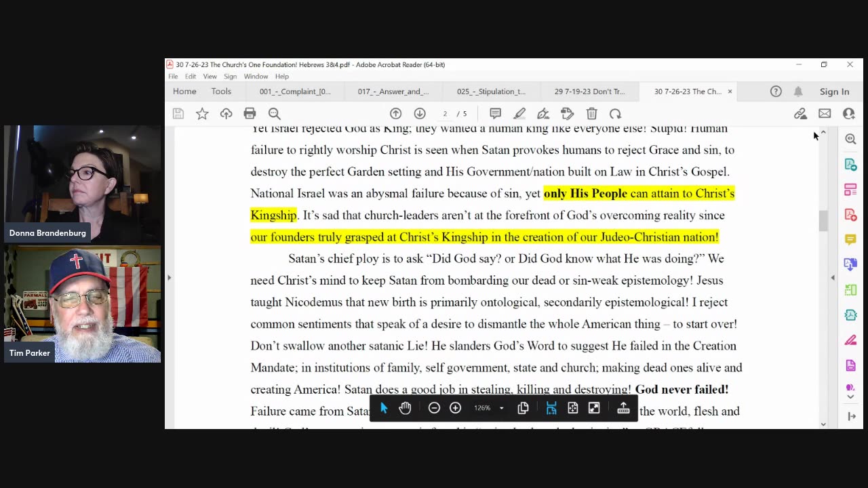868x488 pixels.
Task: Click the scrollbar up arrow
Action: point(823,132)
